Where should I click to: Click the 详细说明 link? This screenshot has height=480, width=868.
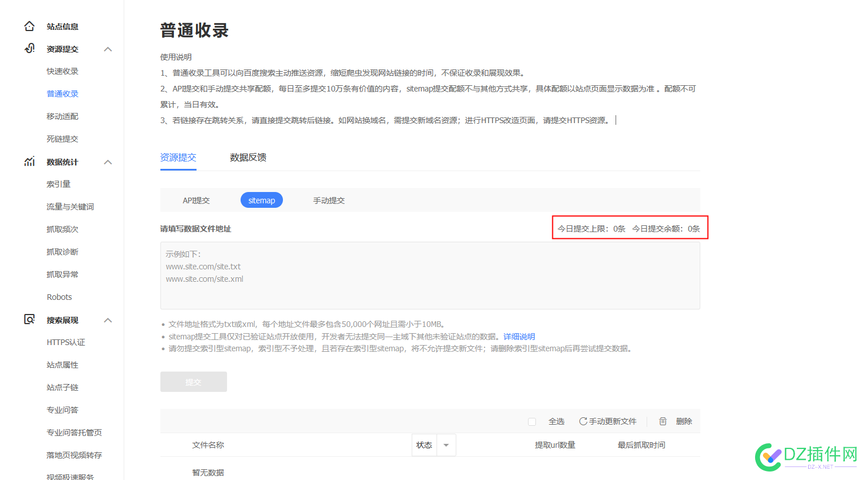[519, 337]
